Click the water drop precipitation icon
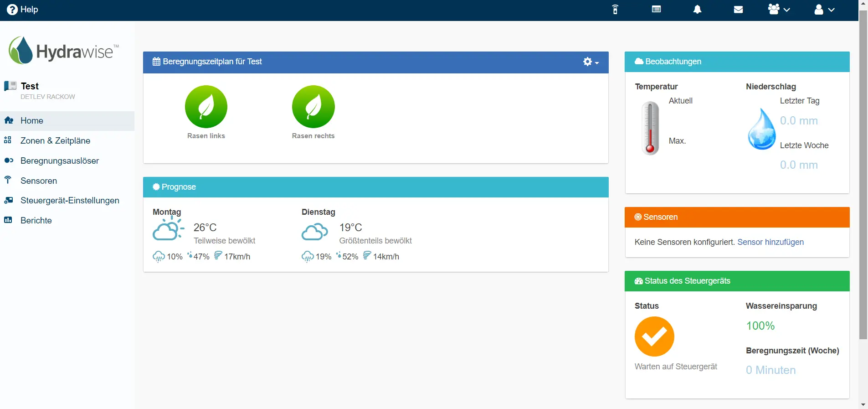 pos(761,129)
